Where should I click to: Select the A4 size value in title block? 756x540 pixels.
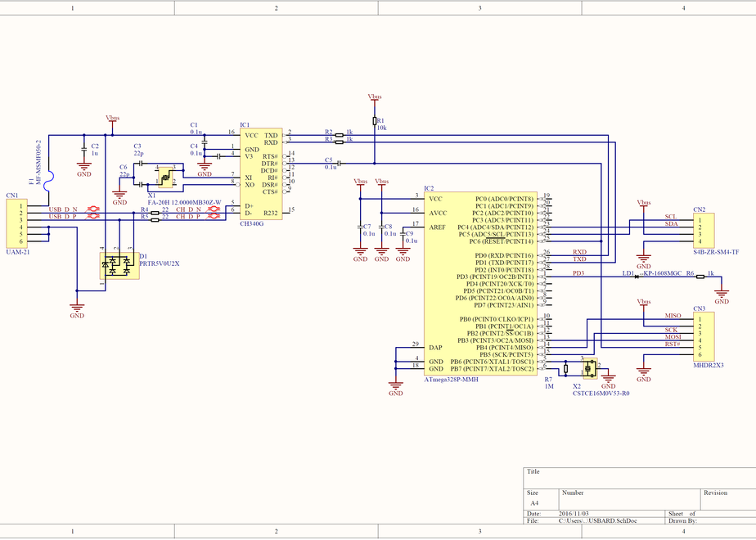point(534,503)
